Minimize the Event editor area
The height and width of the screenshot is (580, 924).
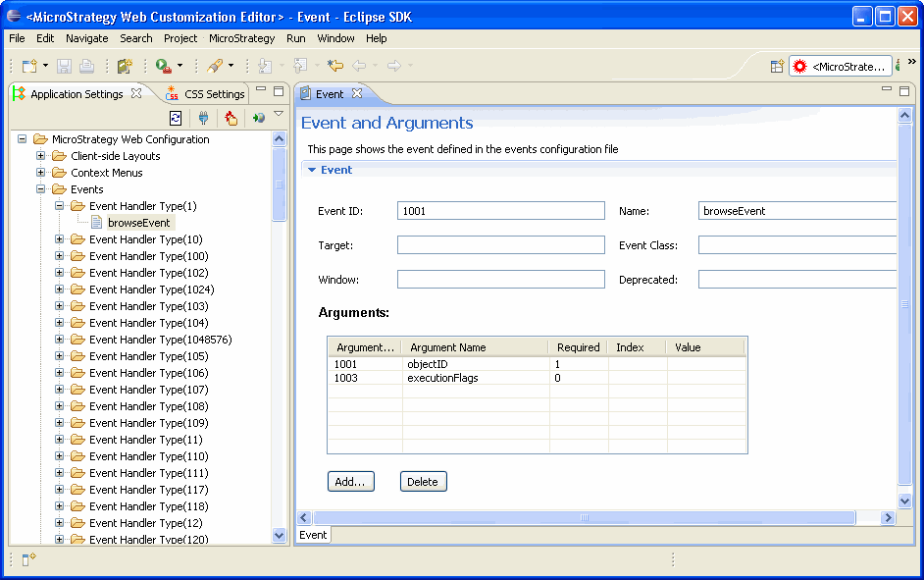point(887,89)
